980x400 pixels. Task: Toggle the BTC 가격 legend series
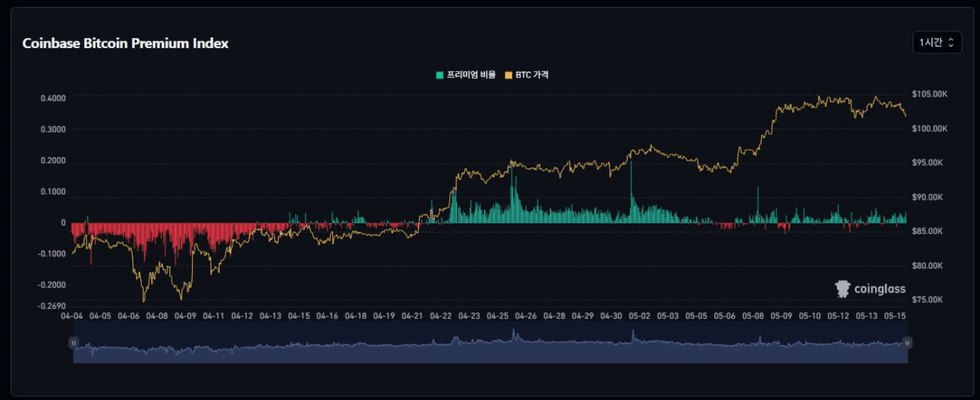(x=527, y=75)
